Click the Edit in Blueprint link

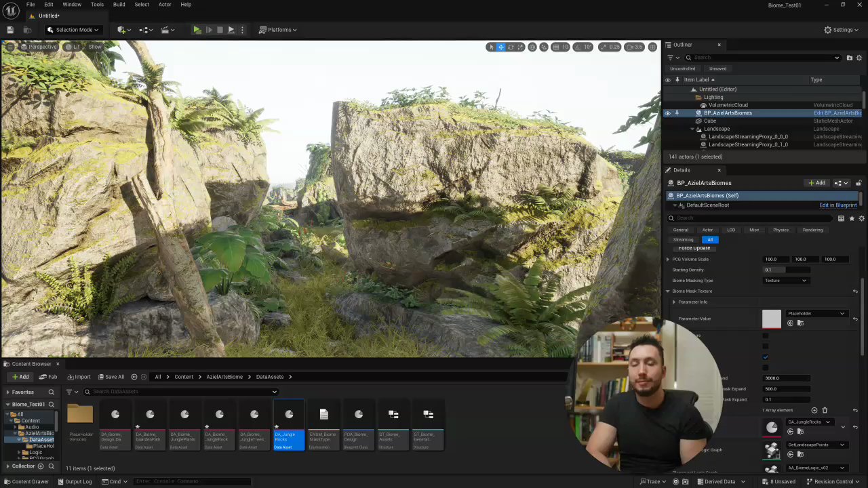[837, 205]
